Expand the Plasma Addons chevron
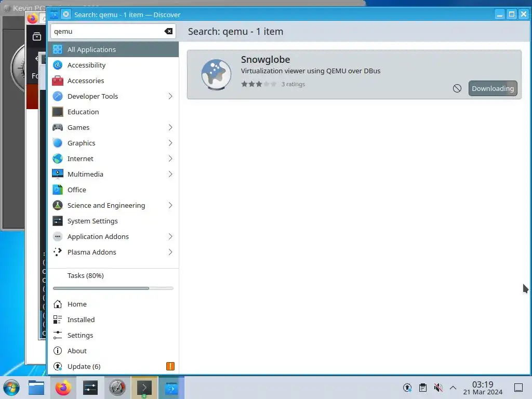This screenshot has height=399, width=532. click(170, 252)
